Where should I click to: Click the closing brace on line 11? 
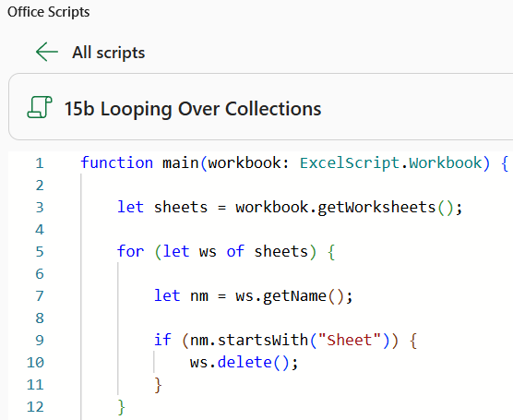[x=158, y=385]
